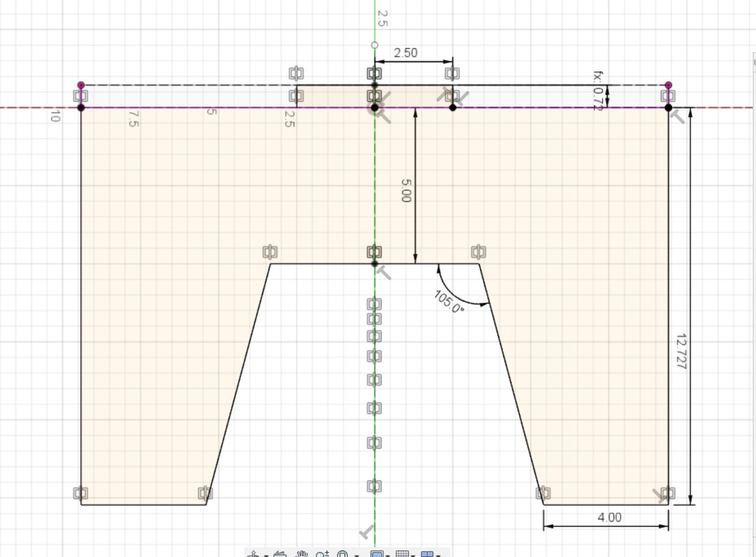Select the fx: 0.72 driven dimension
The height and width of the screenshot is (557, 756).
coord(598,91)
